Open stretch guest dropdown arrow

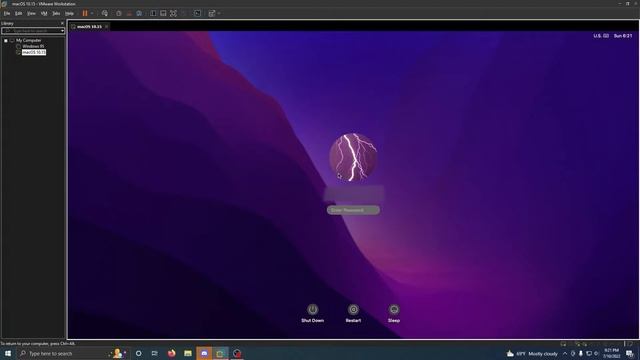[219, 13]
